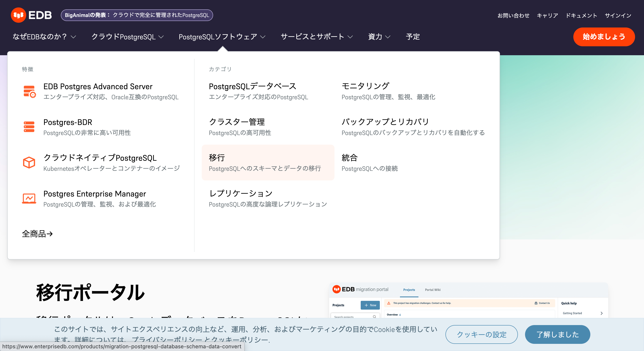Click the Getting Started chevron arrow
The width and height of the screenshot is (644, 351).
[602, 313]
